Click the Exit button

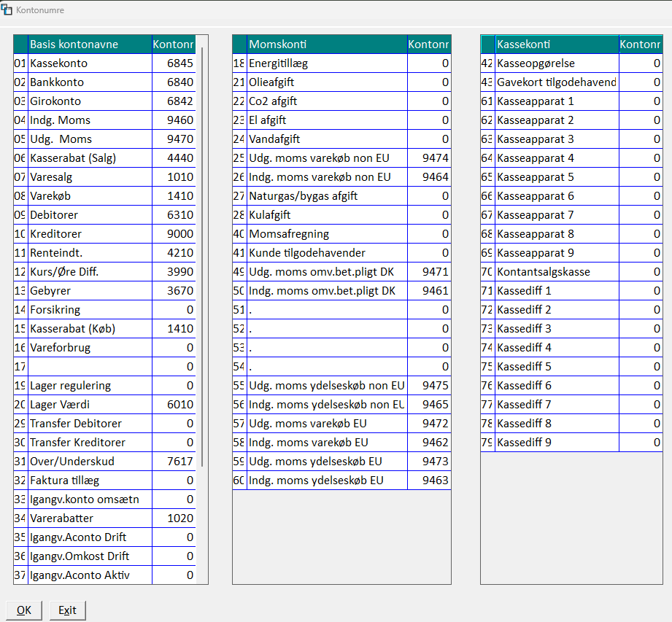pos(67,610)
